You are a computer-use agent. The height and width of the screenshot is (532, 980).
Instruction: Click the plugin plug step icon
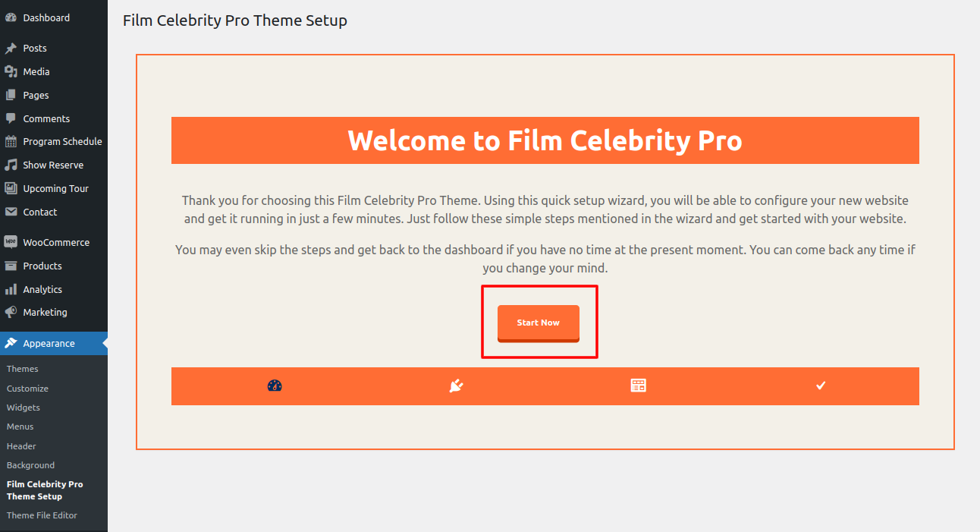coord(456,386)
